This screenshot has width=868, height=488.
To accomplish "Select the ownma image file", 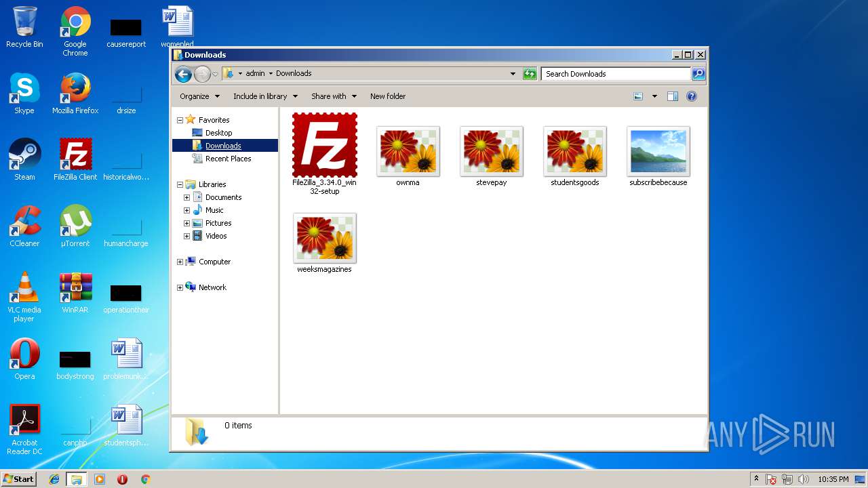I will pos(408,156).
